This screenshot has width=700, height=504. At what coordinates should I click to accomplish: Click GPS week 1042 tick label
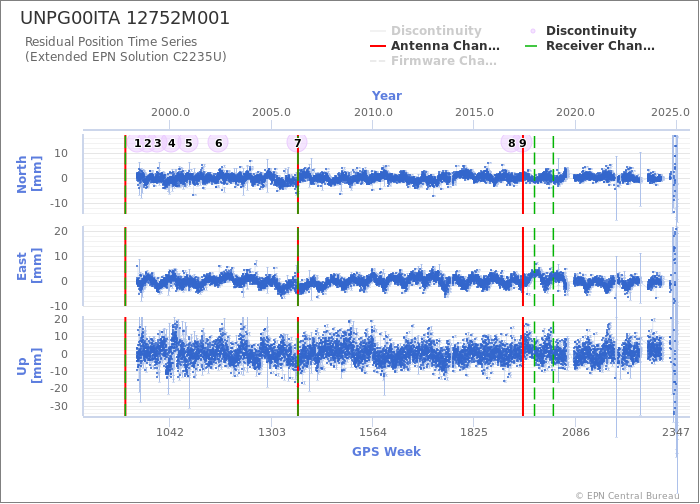click(x=170, y=432)
